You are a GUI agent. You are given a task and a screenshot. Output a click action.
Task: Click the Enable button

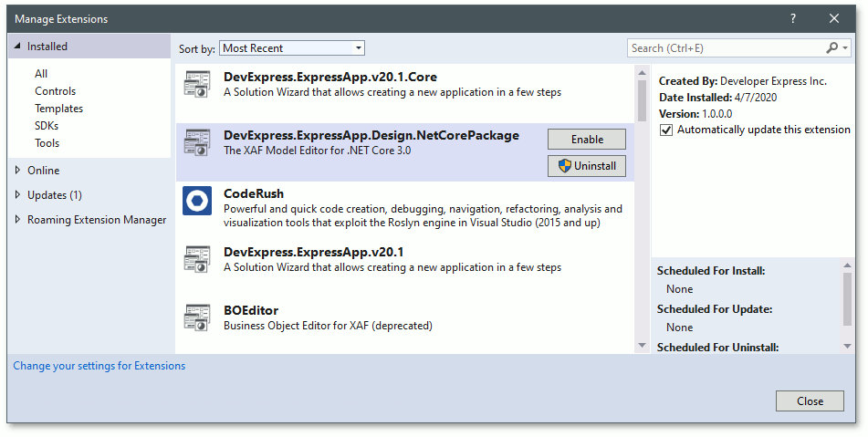coord(587,140)
